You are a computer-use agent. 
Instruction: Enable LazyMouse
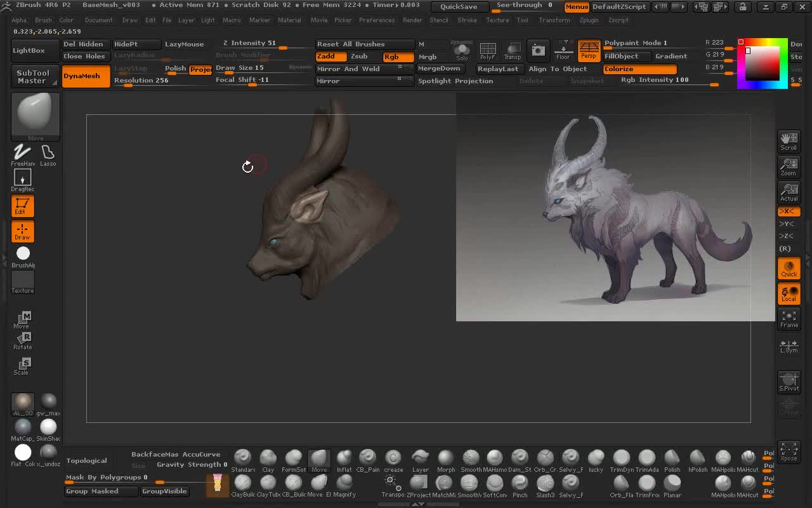pos(185,44)
